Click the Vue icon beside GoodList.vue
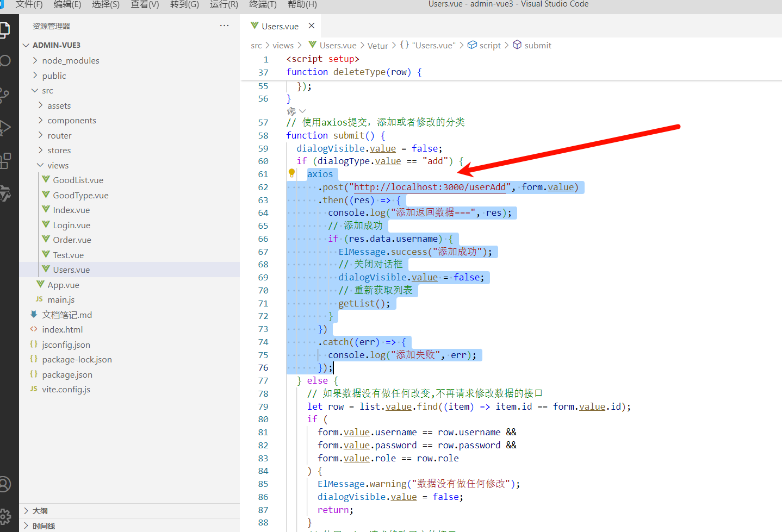Viewport: 782px width, 532px height. [46, 179]
